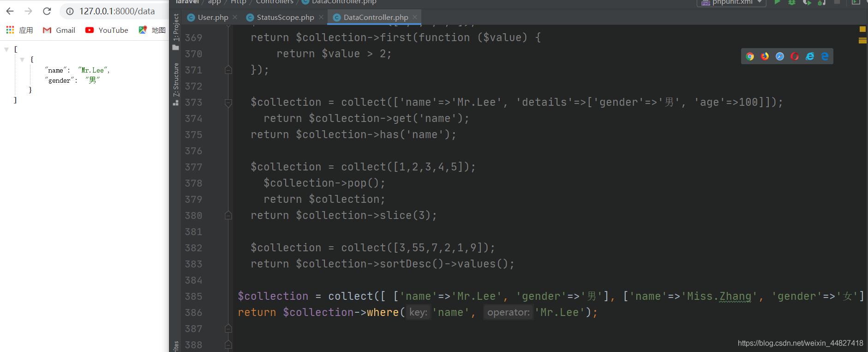Toggle code fold marker at line 373
This screenshot has height=352, width=868.
pyautogui.click(x=228, y=103)
